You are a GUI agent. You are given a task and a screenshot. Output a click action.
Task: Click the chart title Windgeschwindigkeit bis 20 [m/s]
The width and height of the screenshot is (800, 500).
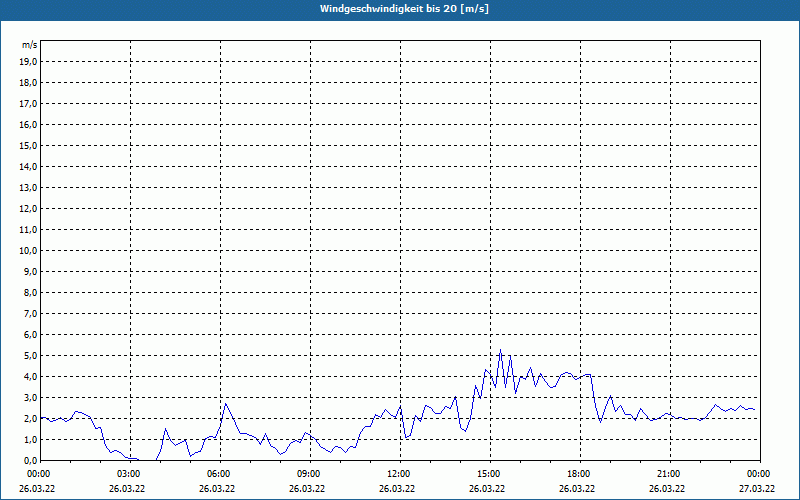tap(404, 9)
